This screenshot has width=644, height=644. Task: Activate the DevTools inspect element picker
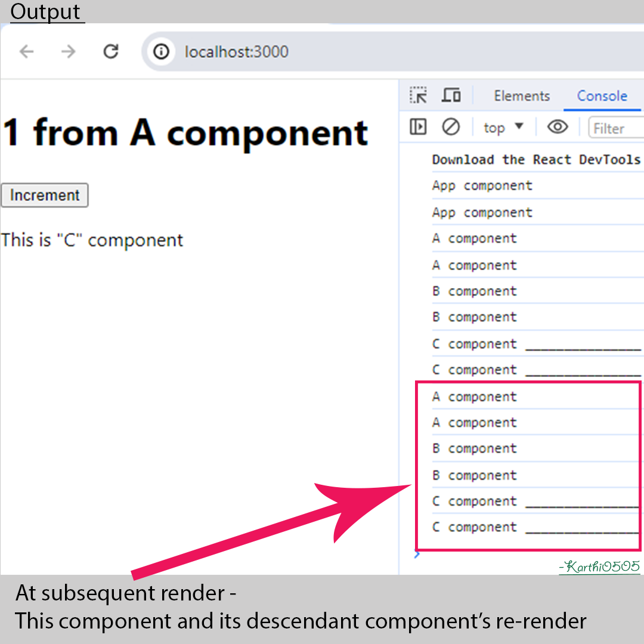tap(418, 95)
